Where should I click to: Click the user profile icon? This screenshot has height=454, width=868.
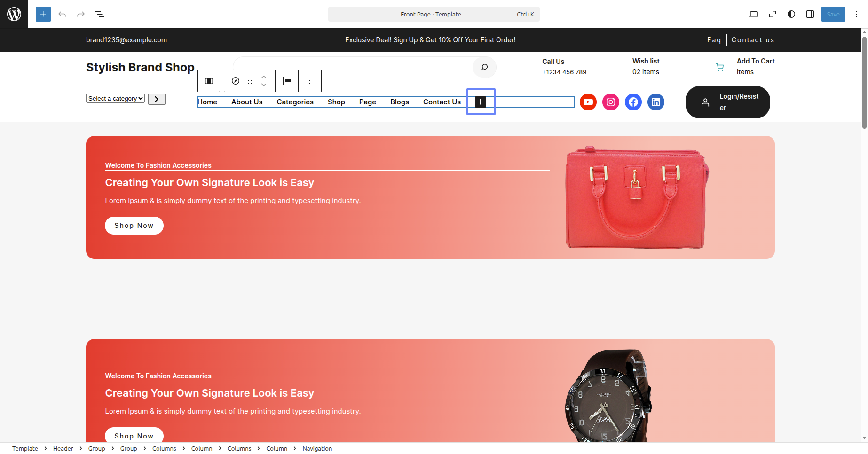[705, 102]
